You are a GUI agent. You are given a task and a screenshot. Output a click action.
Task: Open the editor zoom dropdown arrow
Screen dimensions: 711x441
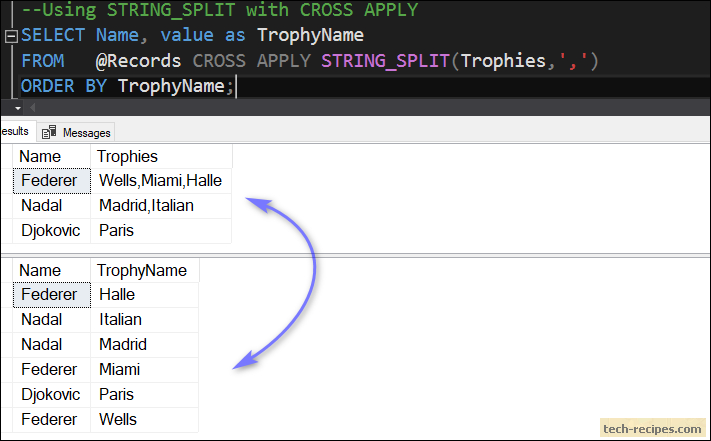[x=18, y=108]
